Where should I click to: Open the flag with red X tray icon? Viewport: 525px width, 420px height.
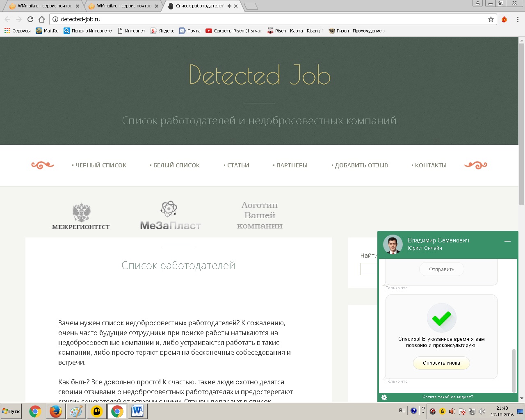[462, 411]
